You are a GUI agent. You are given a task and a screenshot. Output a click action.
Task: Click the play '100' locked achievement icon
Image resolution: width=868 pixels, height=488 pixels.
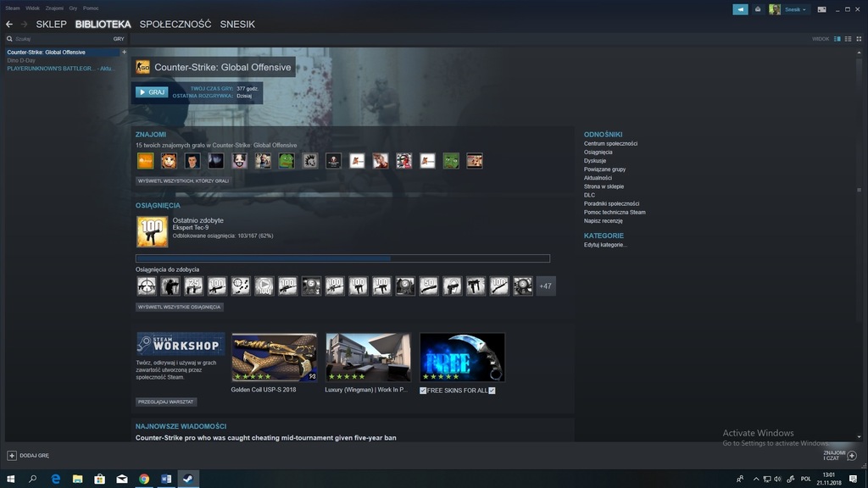(264, 286)
